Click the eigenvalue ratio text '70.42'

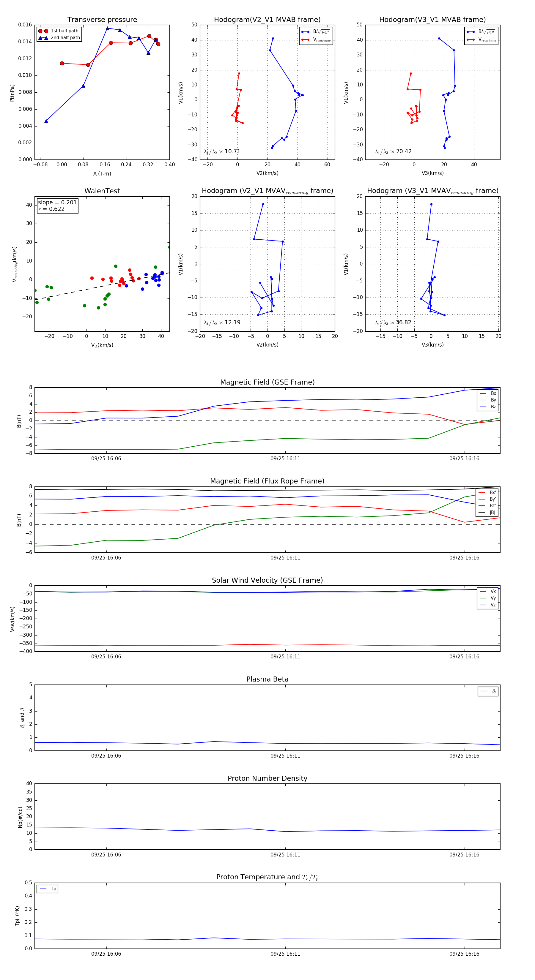coord(404,151)
